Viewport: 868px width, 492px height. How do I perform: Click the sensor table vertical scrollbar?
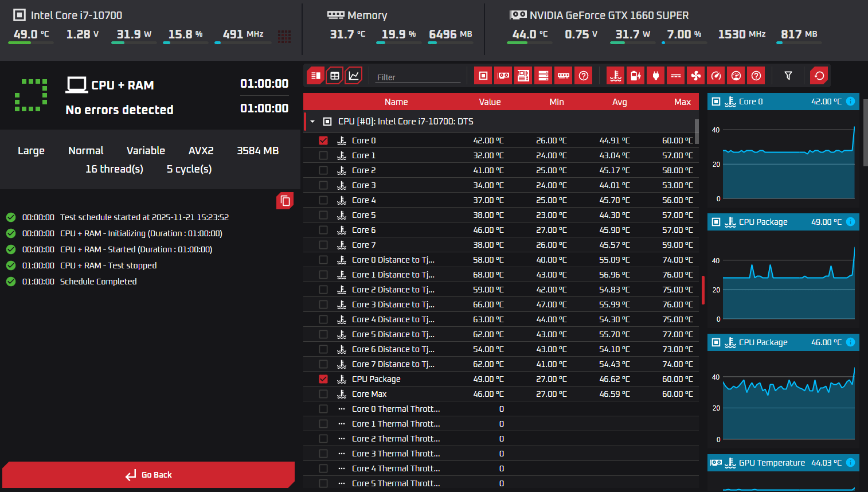pyautogui.click(x=697, y=132)
